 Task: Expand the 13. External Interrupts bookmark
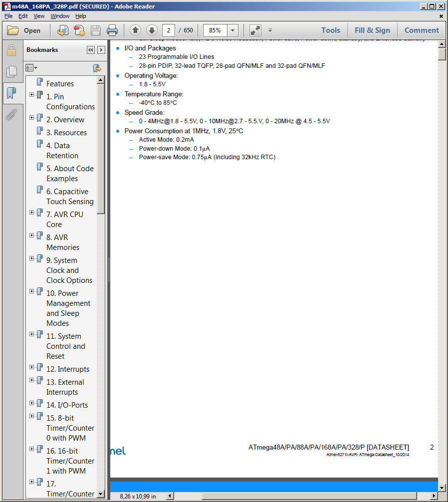(32, 380)
